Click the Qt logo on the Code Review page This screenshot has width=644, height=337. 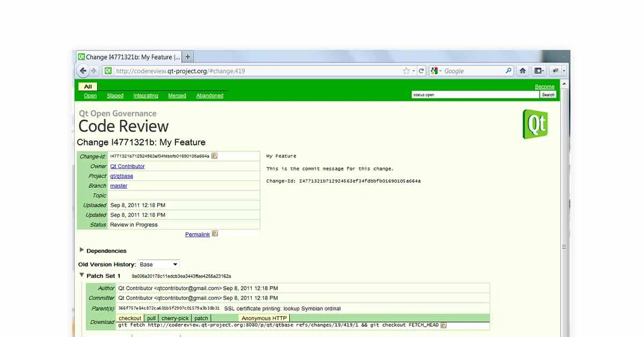[535, 123]
